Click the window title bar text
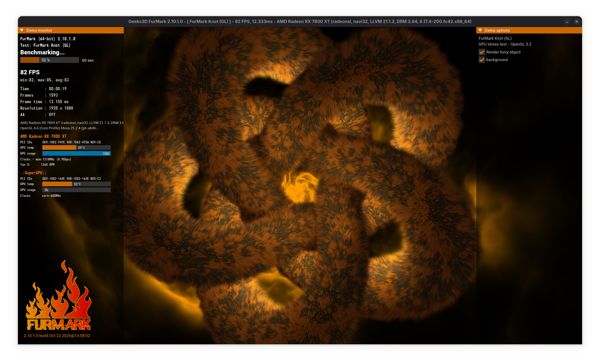 pyautogui.click(x=300, y=21)
